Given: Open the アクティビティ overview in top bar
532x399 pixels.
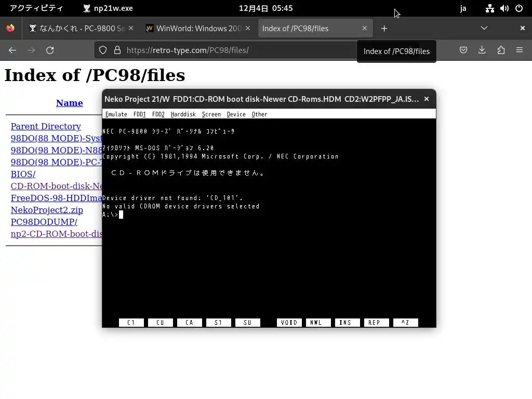Looking at the screenshot, I should tap(36, 8).
